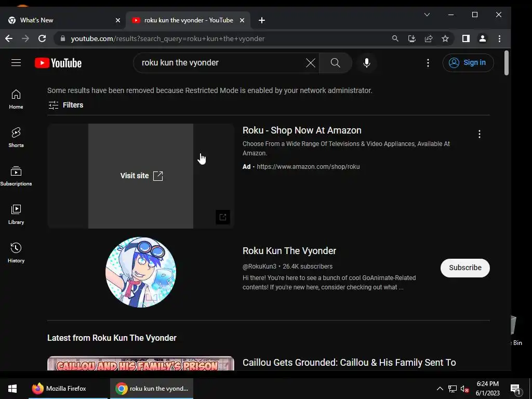
Task: Open History from the sidebar
Action: pos(16,253)
